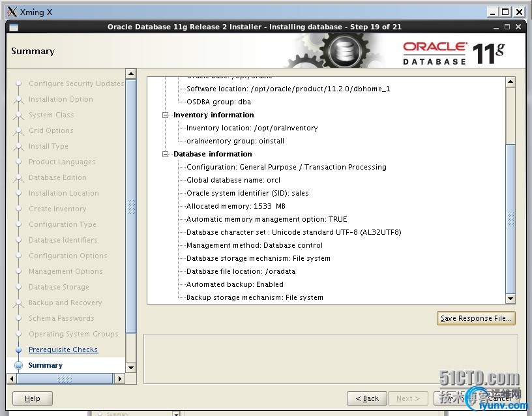Viewport: 532px width, 416px height.
Task: Click the Database Storage step
Action: coord(59,287)
